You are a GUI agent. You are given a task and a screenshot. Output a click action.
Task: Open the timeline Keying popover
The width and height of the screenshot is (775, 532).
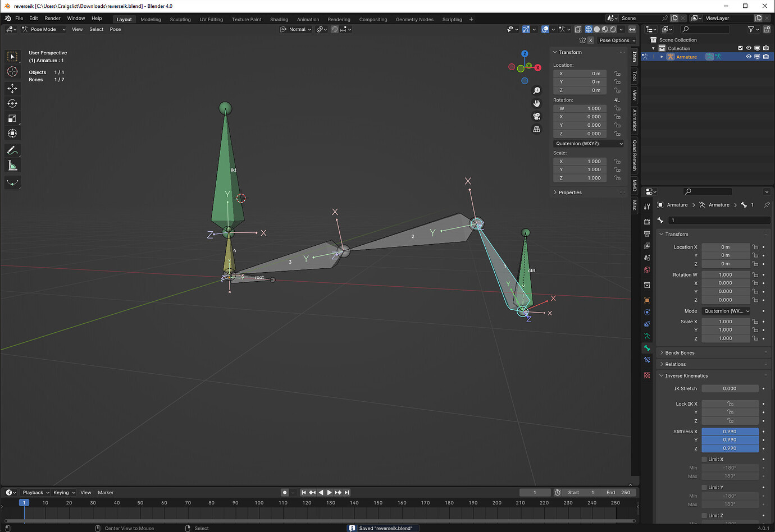tap(64, 493)
